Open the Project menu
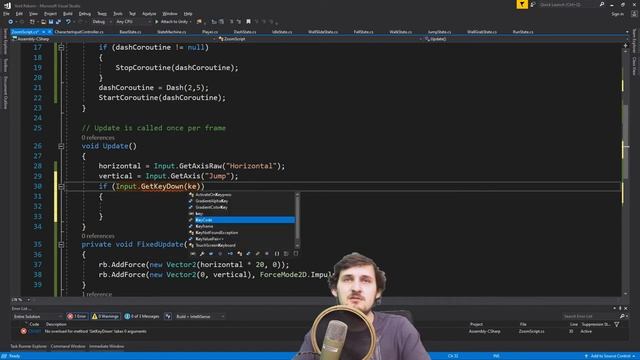This screenshot has width=640, height=360. 51,13
